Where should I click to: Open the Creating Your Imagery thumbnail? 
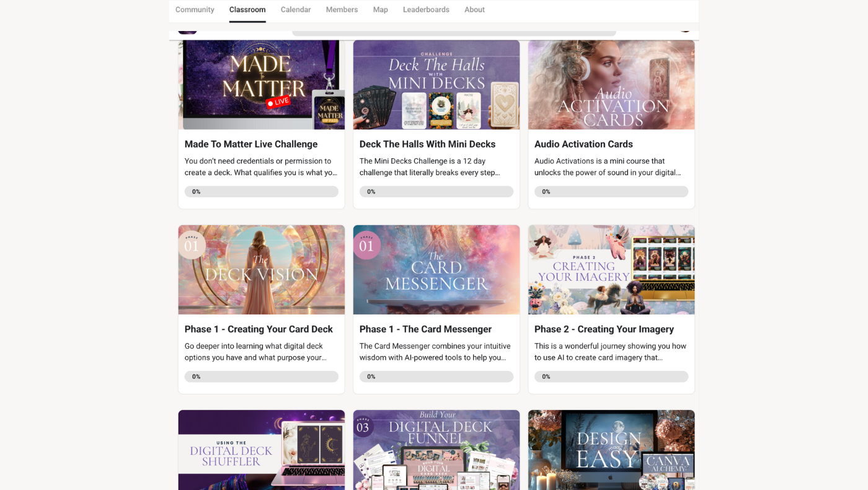(x=611, y=270)
